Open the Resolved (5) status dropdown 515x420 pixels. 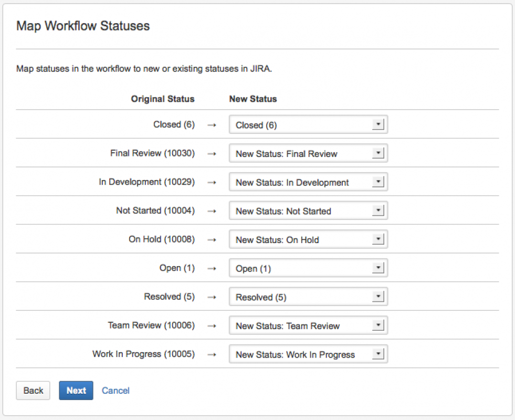coord(308,297)
